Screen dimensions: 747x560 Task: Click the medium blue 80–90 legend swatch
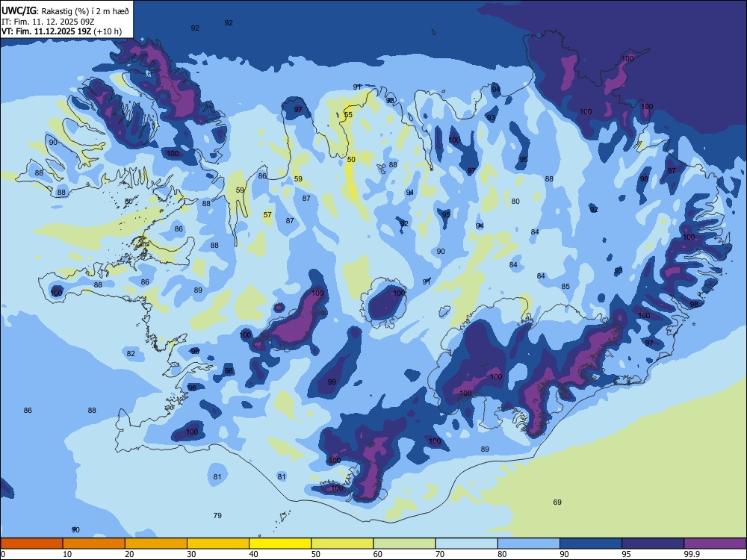[x=529, y=544]
